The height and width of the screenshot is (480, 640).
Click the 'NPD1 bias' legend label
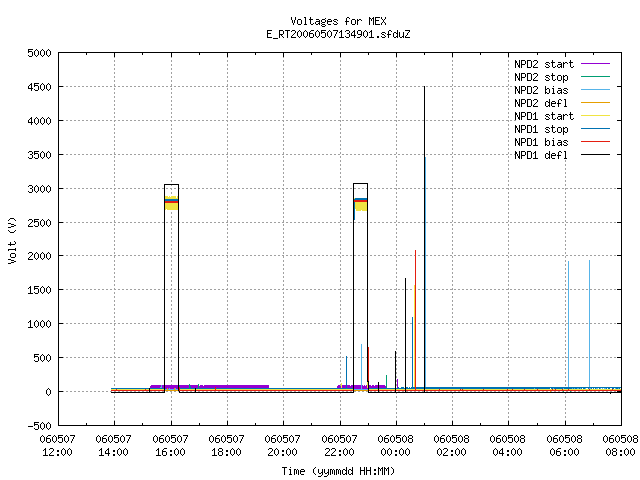pos(541,142)
